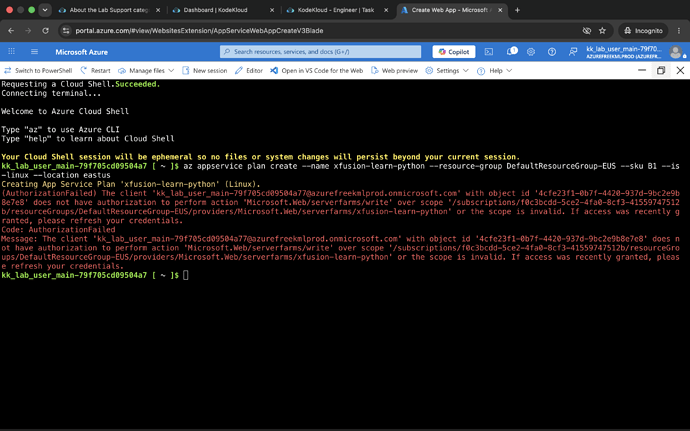
Task: Switch to PowerShell in Cloud Shell
Action: pos(38,70)
